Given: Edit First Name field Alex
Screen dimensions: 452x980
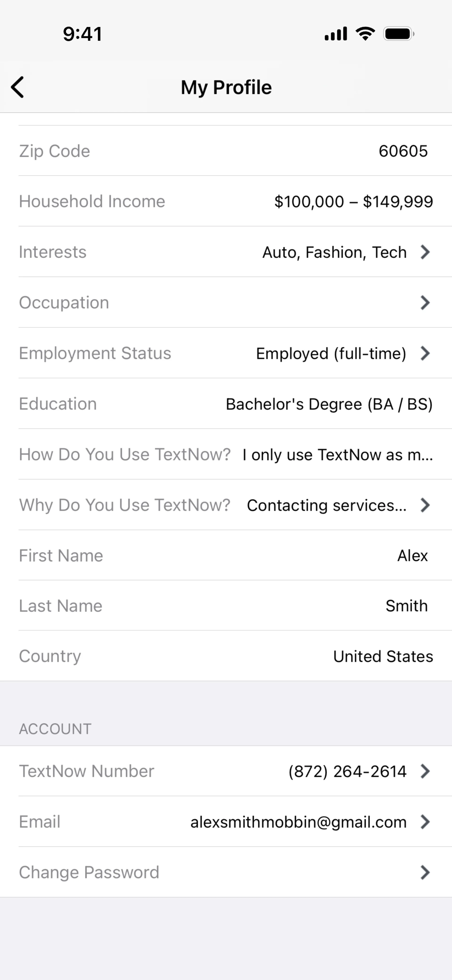Looking at the screenshot, I should coord(226,555).
